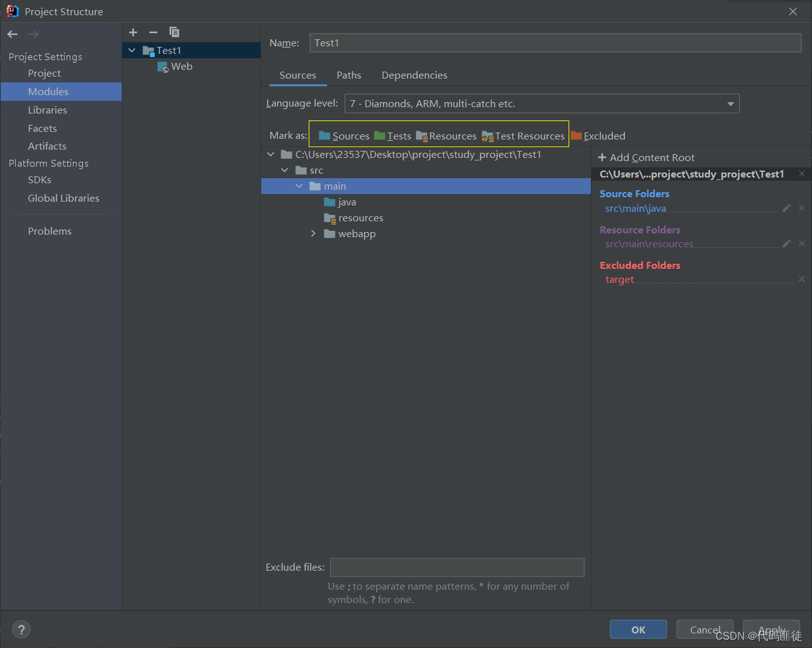The height and width of the screenshot is (648, 812).
Task: Unmark src\main\java source folder
Action: pyautogui.click(x=802, y=208)
